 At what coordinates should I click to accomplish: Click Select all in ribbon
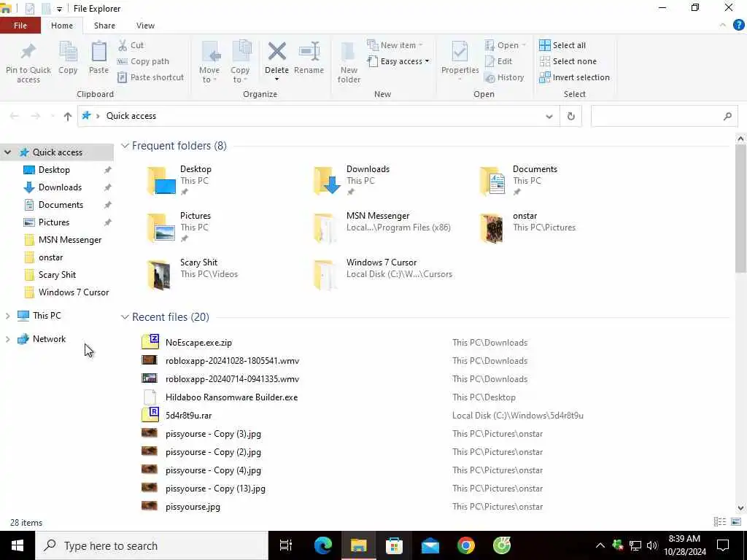(x=562, y=45)
